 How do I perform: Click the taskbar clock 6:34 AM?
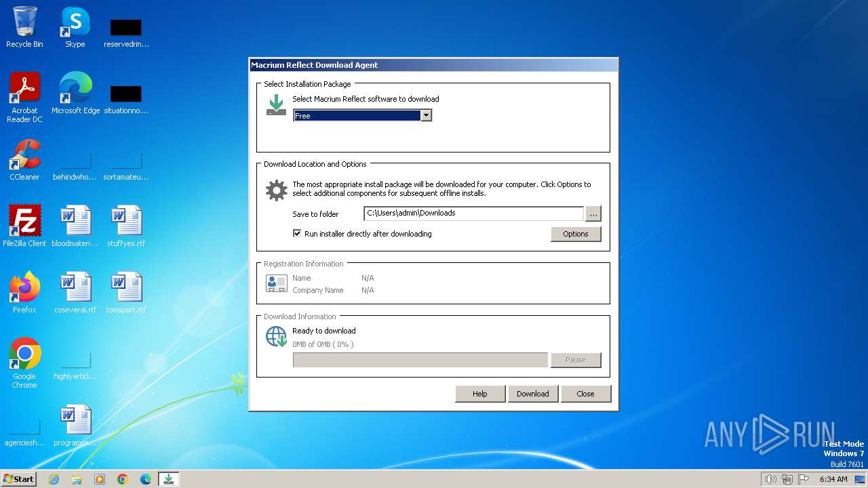833,479
